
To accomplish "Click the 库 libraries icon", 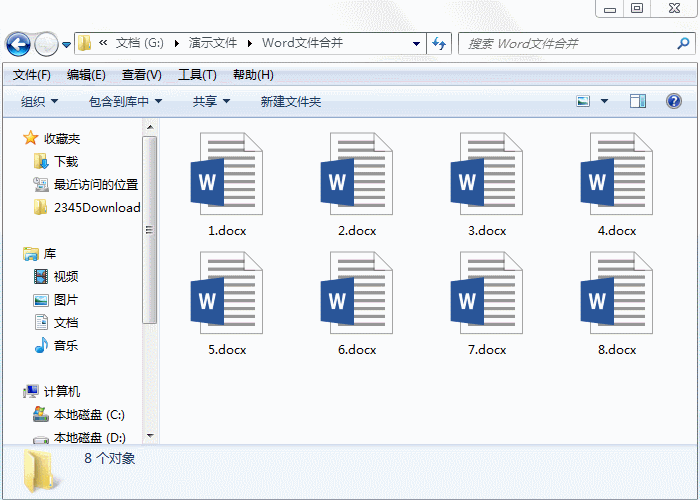I will tap(31, 254).
